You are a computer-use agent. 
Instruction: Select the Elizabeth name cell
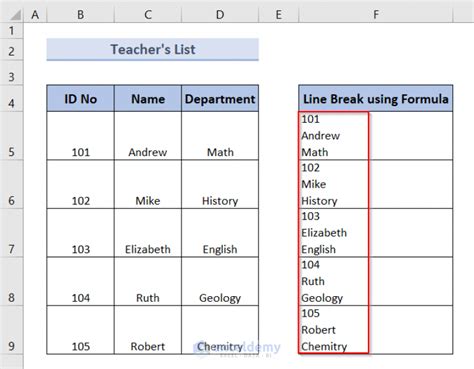[148, 233]
